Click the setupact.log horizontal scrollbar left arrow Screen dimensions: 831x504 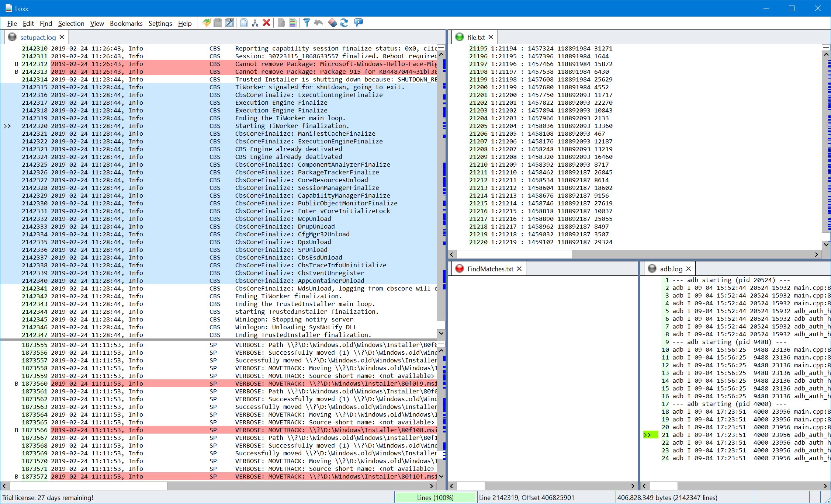coord(4,486)
